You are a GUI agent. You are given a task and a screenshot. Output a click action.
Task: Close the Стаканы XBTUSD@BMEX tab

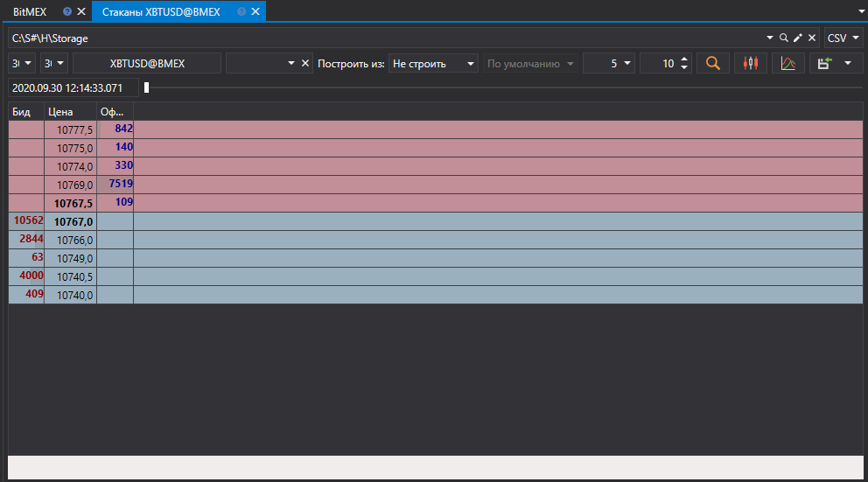pyautogui.click(x=255, y=11)
